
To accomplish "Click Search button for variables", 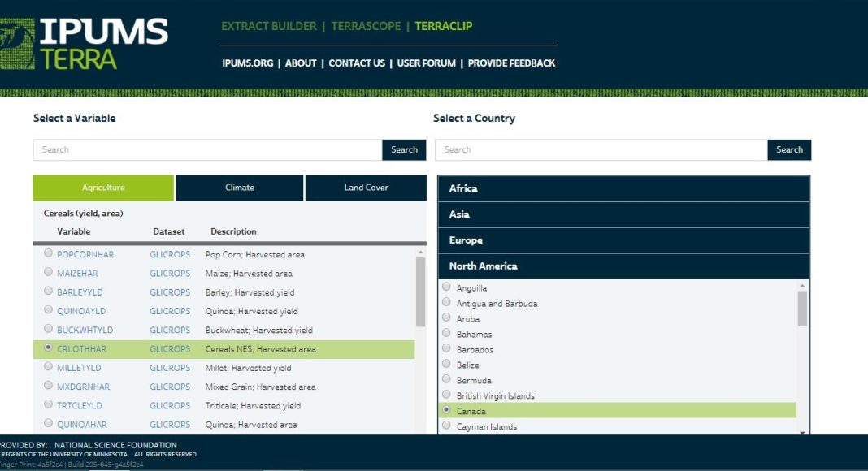I will click(x=404, y=149).
